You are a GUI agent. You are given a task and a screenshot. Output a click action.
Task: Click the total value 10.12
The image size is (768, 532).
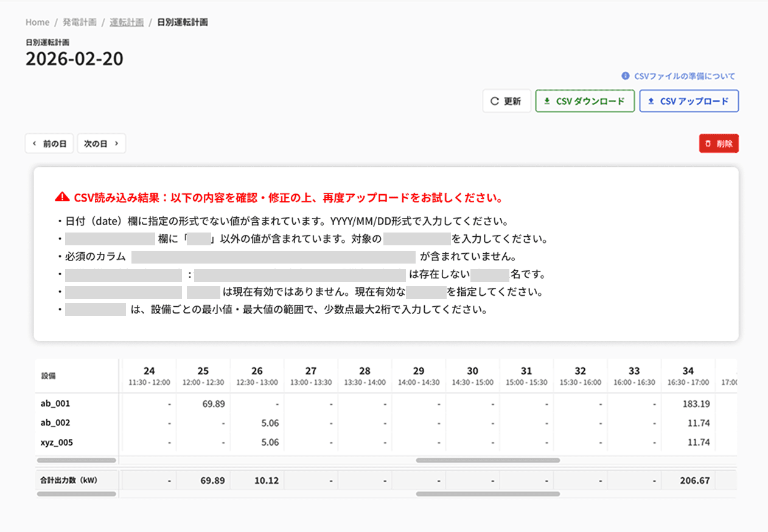267,480
